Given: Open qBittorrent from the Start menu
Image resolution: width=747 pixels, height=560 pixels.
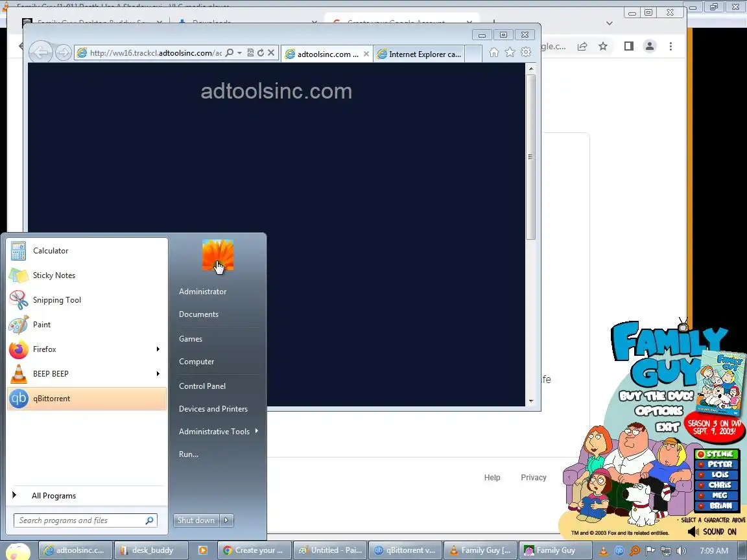Looking at the screenshot, I should click(87, 399).
